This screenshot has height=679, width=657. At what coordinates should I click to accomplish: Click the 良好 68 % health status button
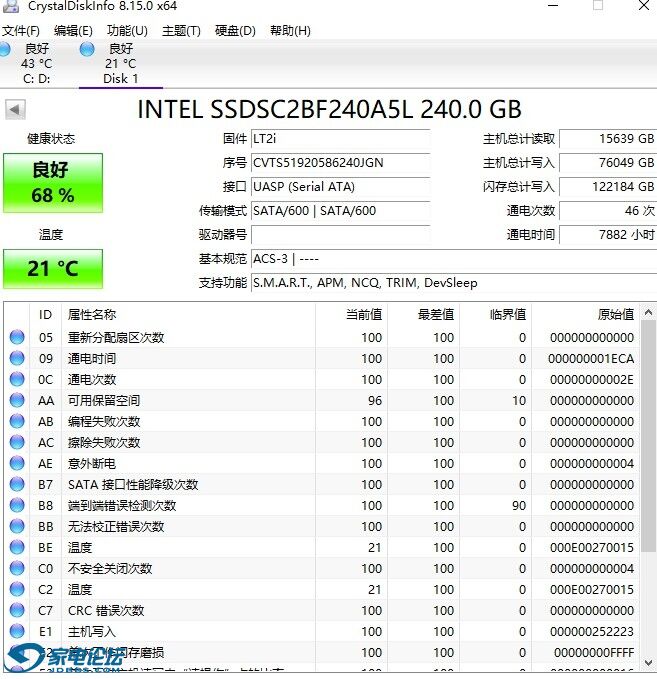click(x=53, y=183)
